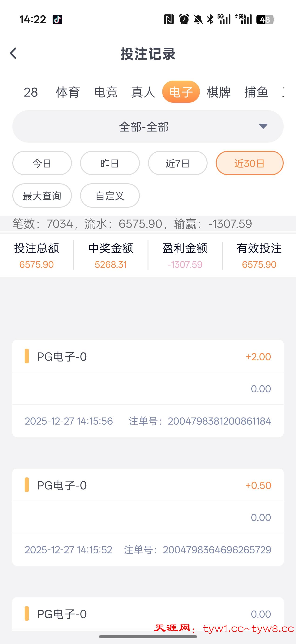
Task: Switch to the 捕鱼 tab
Action: pos(256,92)
